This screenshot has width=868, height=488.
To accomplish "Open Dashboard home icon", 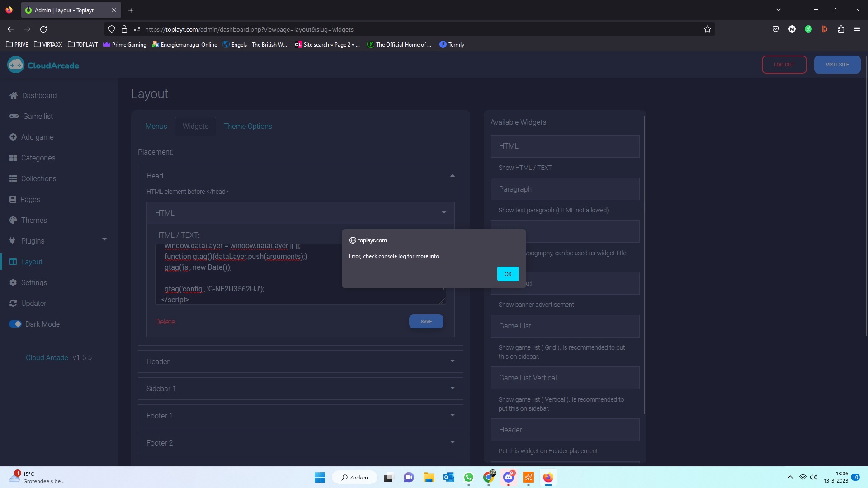I will coord(14,95).
